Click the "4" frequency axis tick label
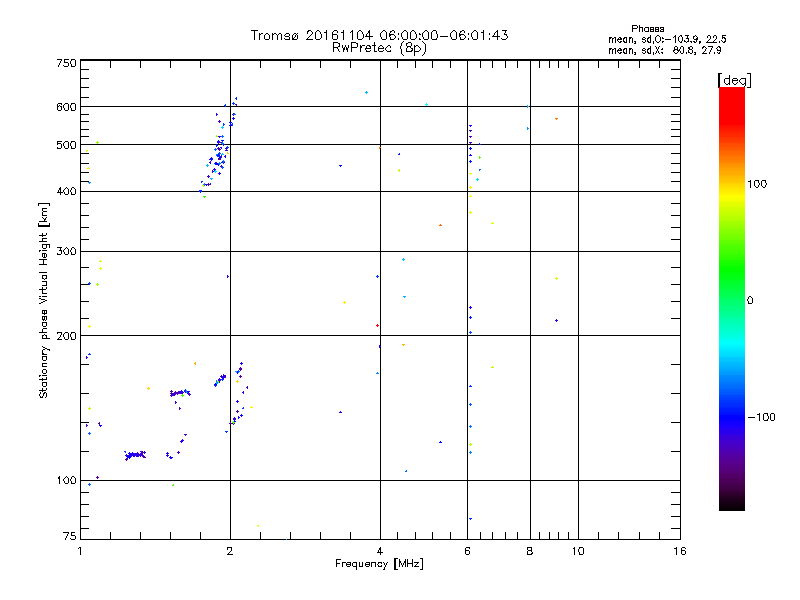 tap(380, 551)
